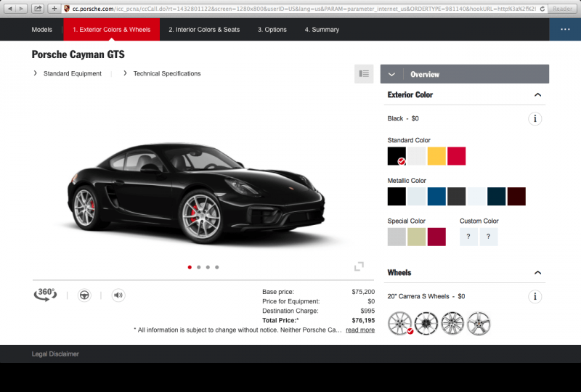Image resolution: width=581 pixels, height=392 pixels.
Task: Select the first Carrera S wheel thumbnail
Action: (400, 324)
